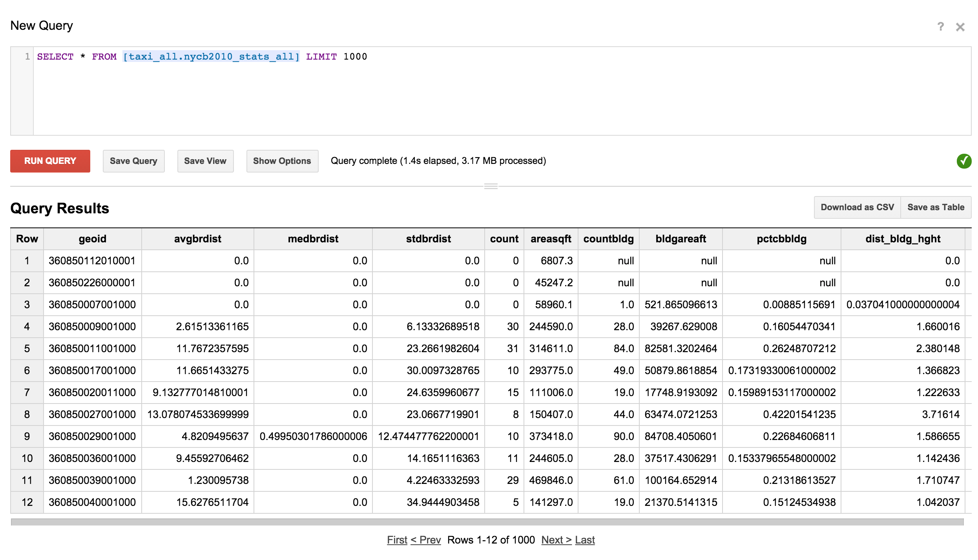Return to the First results page
Screen dimensions: 978x560
click(397, 540)
